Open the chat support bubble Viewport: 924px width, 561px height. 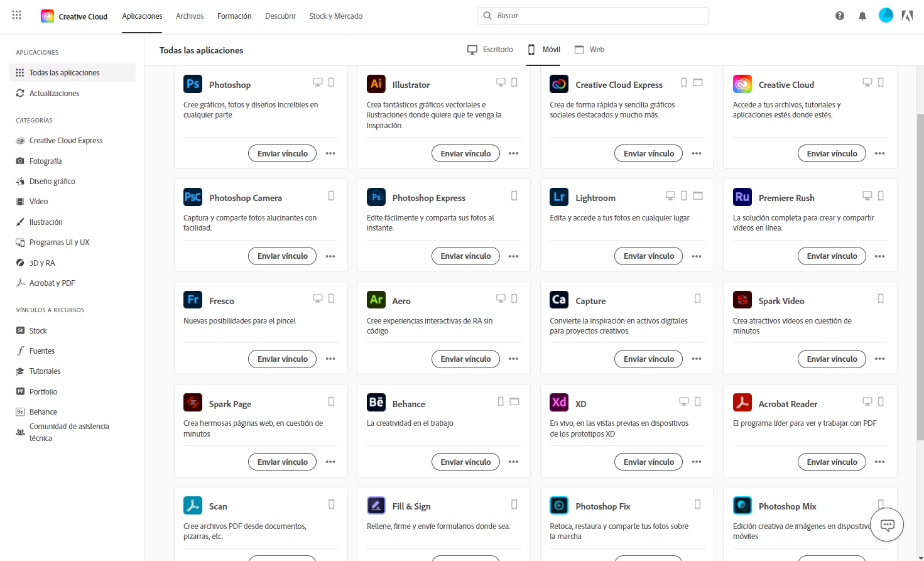coord(887,525)
